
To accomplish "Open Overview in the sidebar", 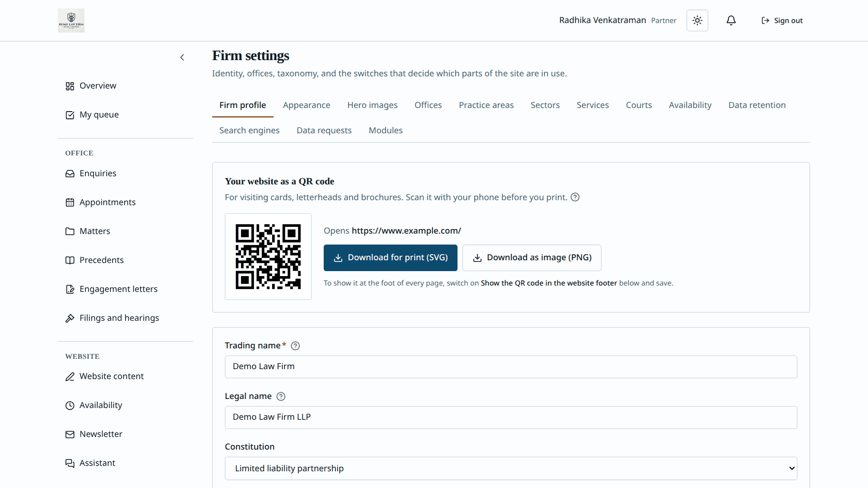I will pyautogui.click(x=125, y=86).
